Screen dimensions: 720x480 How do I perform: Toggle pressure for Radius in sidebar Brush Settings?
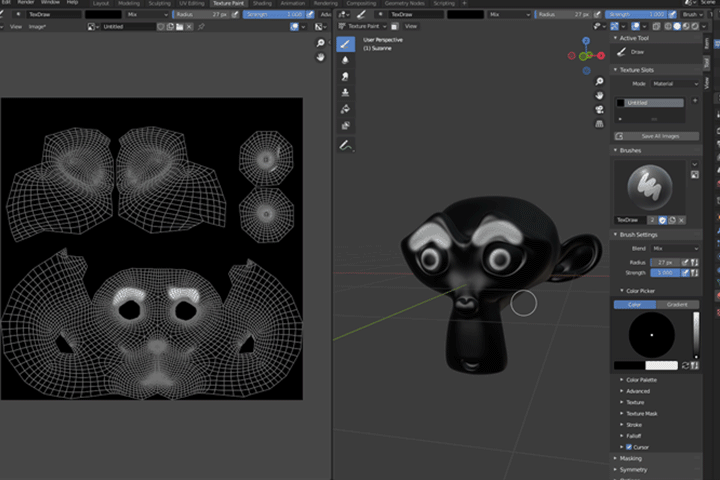tap(685, 262)
